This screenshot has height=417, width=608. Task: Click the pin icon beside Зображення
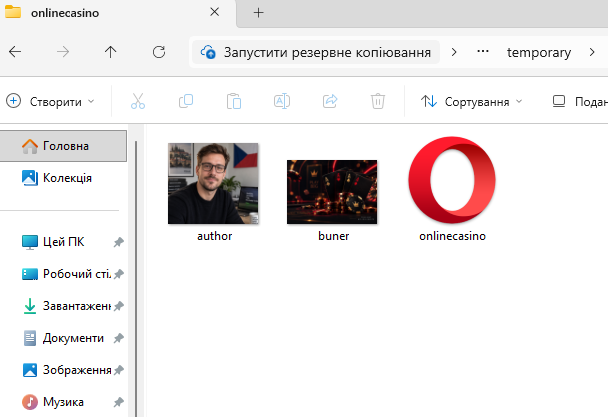(x=119, y=370)
